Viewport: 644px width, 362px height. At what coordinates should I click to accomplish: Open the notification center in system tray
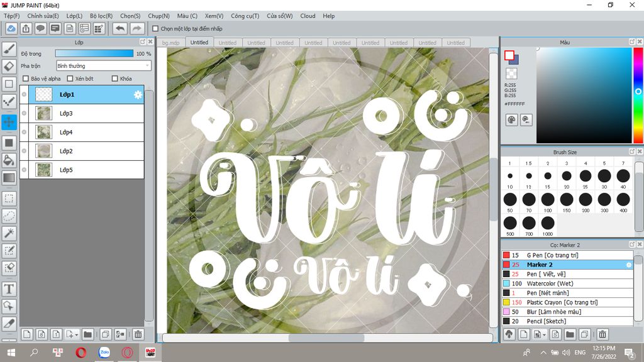(x=629, y=353)
